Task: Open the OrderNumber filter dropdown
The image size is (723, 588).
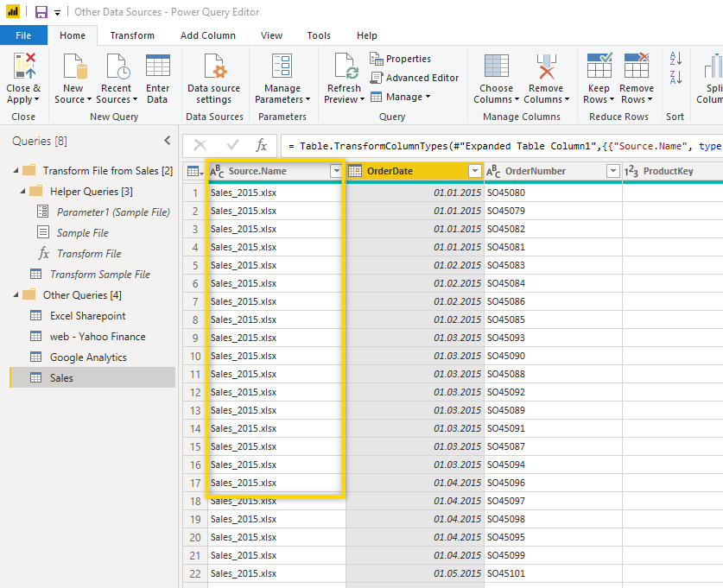Action: pyautogui.click(x=612, y=171)
